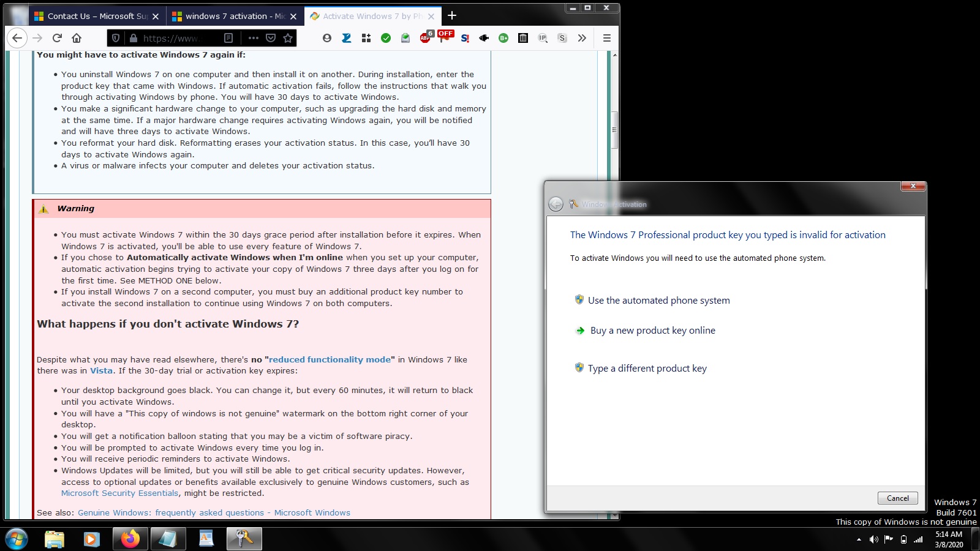Click the green checkmark extension icon
The height and width of the screenshot is (551, 980).
click(386, 38)
